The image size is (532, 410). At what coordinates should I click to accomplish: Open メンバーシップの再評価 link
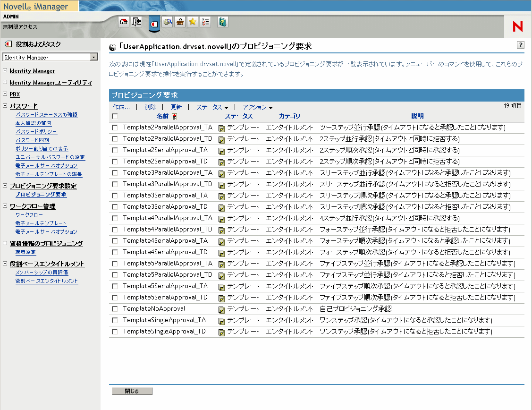coord(42,273)
